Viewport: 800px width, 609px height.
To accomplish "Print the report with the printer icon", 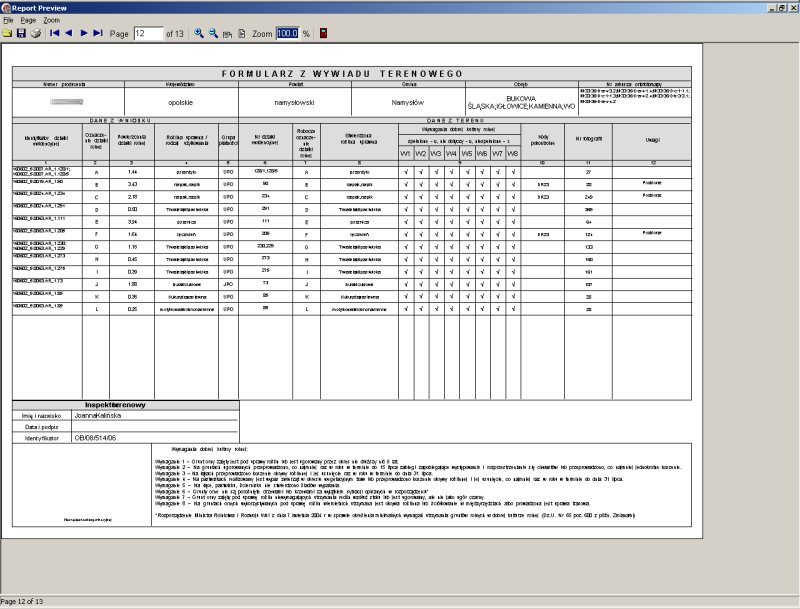I will point(36,34).
